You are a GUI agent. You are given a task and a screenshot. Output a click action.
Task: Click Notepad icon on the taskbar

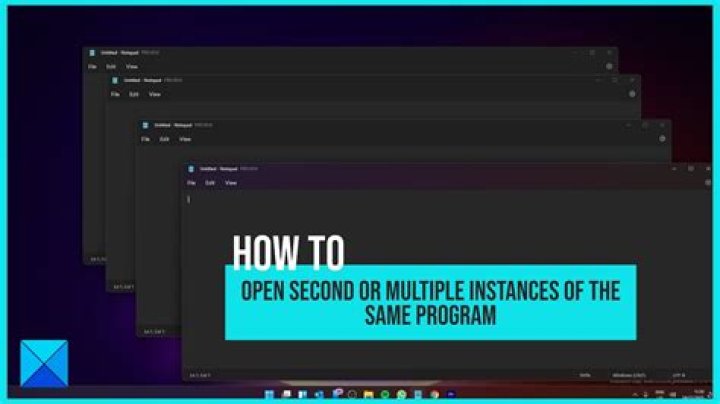tap(418, 394)
